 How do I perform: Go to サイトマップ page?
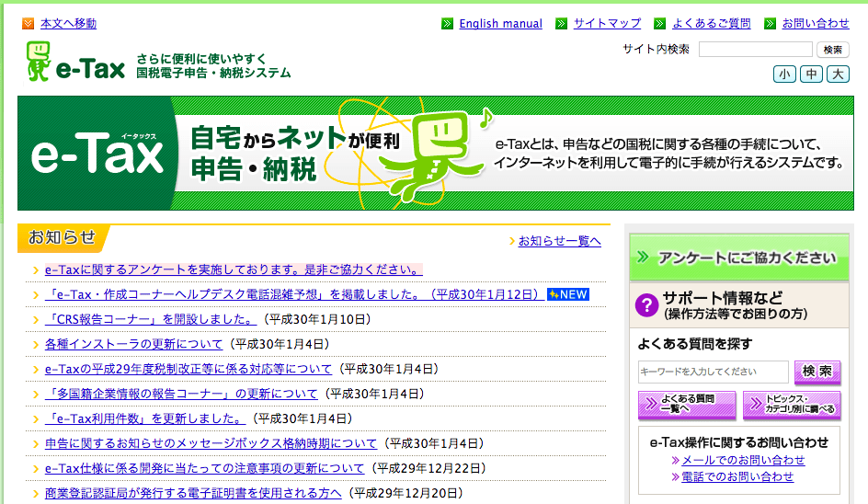point(607,23)
